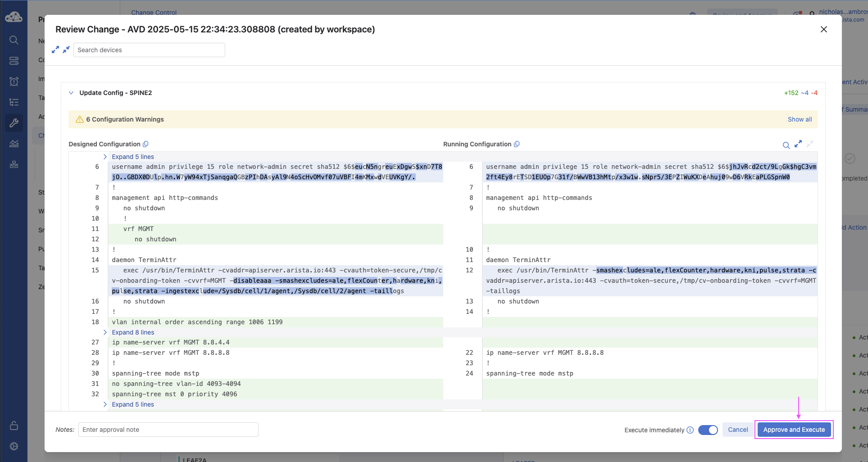Show all configuration warnings

[x=800, y=119]
